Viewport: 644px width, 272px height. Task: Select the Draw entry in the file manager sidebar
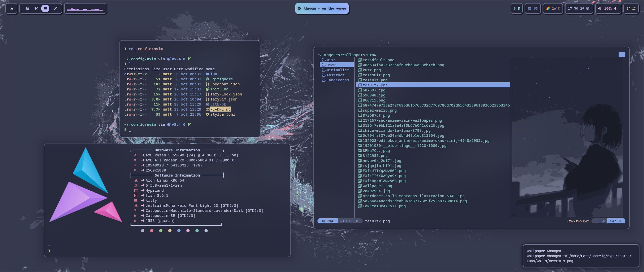[x=331, y=65]
